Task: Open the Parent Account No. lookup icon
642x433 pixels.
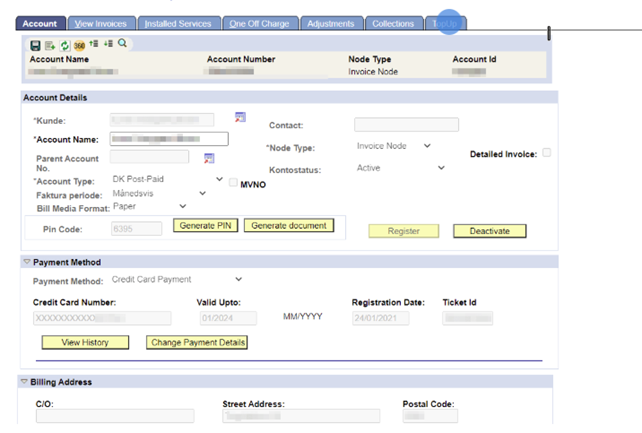Action: 209,158
